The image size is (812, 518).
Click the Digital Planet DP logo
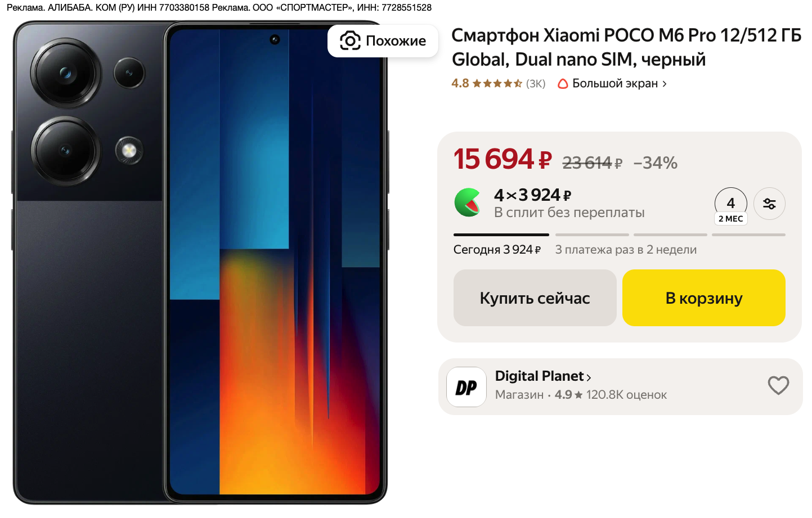(x=466, y=387)
